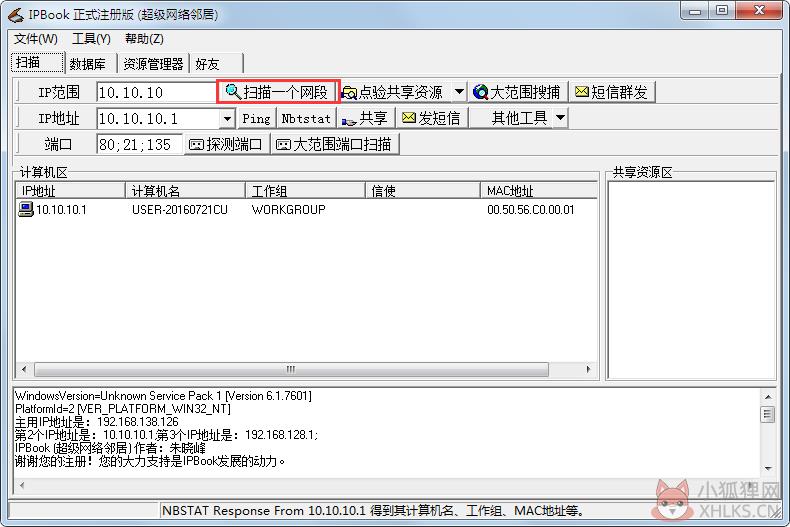
Task: Click the envelope icon on 发短信
Action: [409, 117]
